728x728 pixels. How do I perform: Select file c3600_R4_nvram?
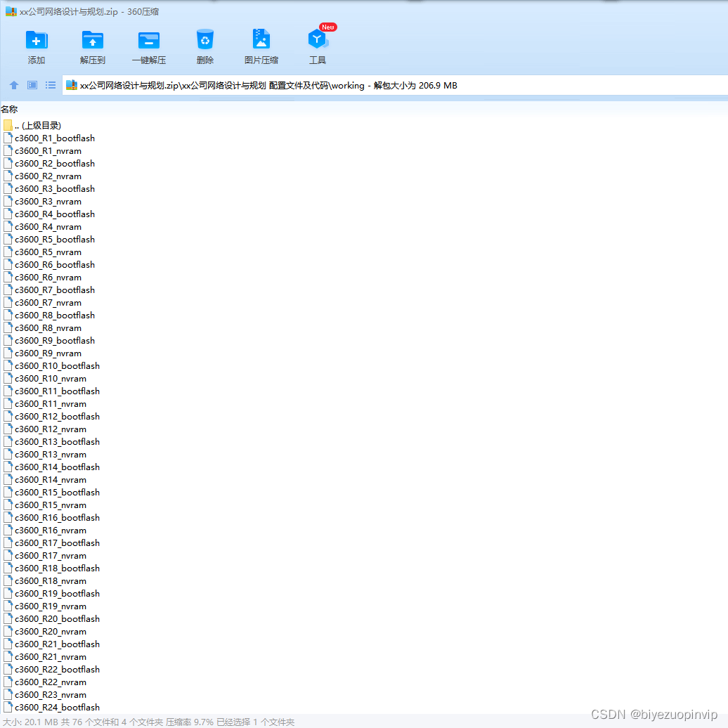tap(42, 227)
